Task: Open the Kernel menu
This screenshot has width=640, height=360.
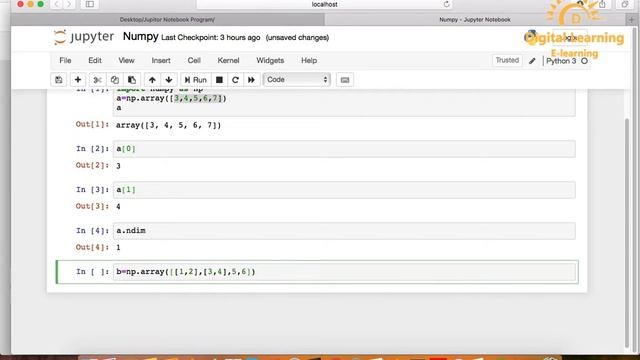Action: click(228, 60)
